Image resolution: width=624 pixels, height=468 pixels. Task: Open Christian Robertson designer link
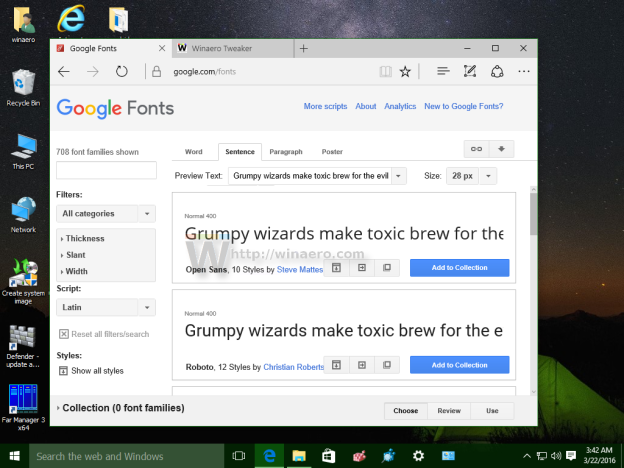[x=293, y=367]
